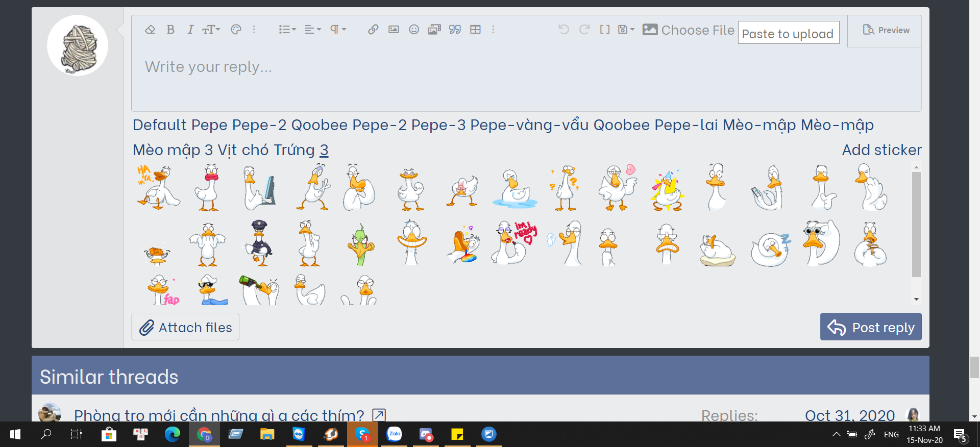The width and height of the screenshot is (980, 447).
Task: Click the Insert image icon
Action: (394, 30)
